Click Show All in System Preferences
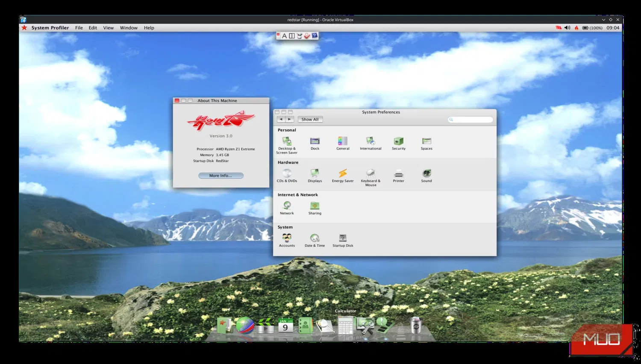 310,120
